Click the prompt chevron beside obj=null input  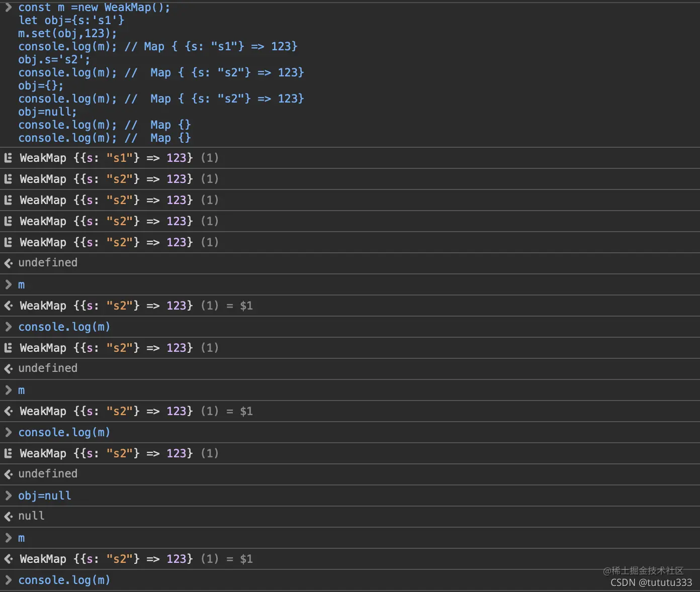coord(8,496)
